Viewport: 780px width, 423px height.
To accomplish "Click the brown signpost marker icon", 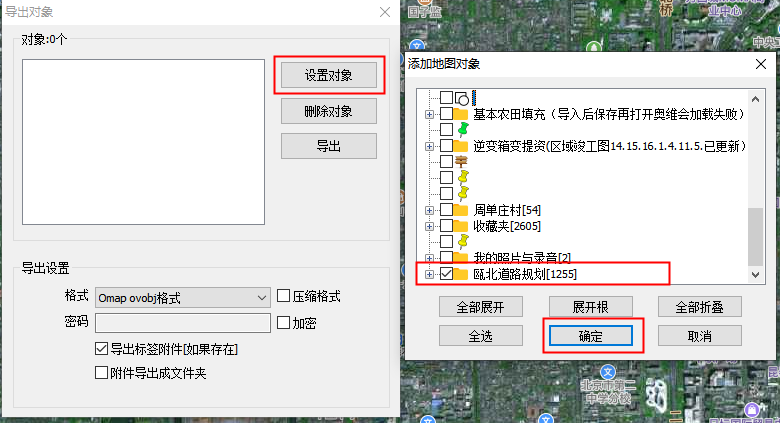I will point(462,161).
